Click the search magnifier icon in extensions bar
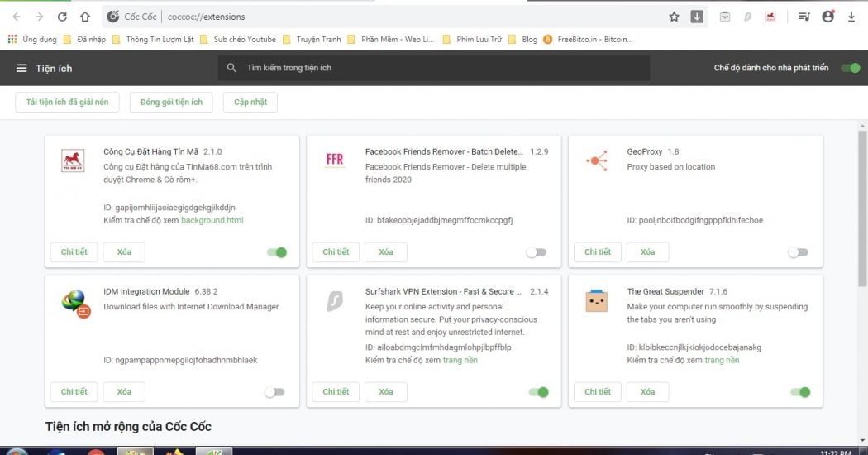This screenshot has width=868, height=455. click(x=231, y=68)
